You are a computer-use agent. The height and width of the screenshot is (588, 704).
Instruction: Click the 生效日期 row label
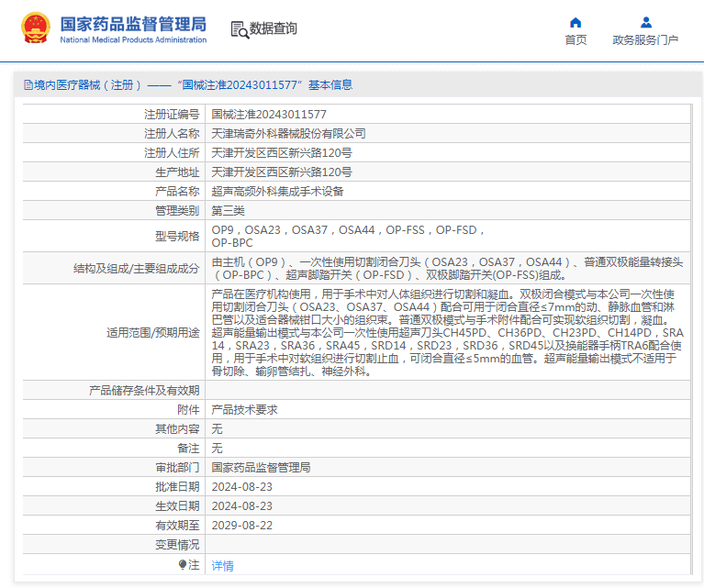[x=177, y=506]
